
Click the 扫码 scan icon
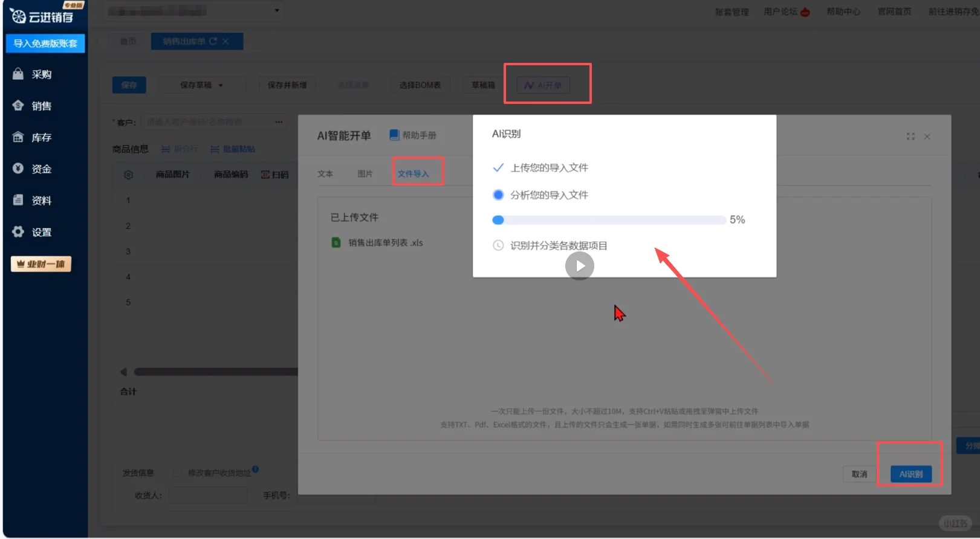point(265,175)
